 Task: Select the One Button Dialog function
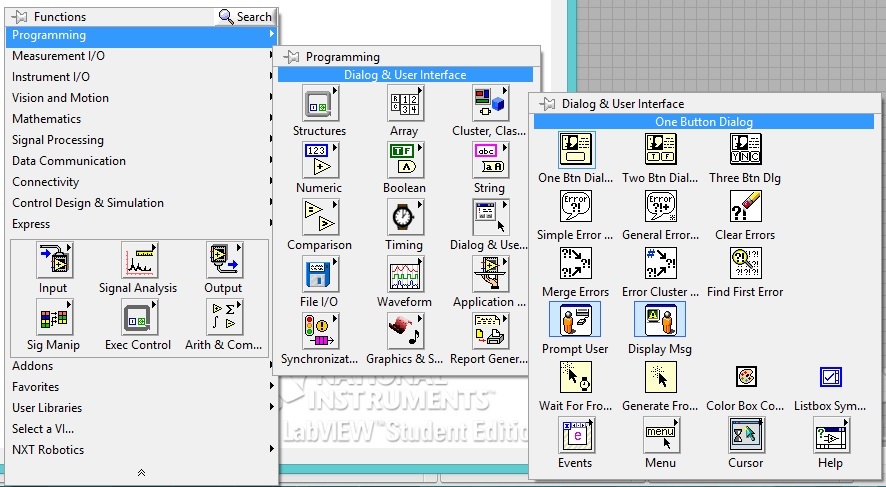(575, 149)
